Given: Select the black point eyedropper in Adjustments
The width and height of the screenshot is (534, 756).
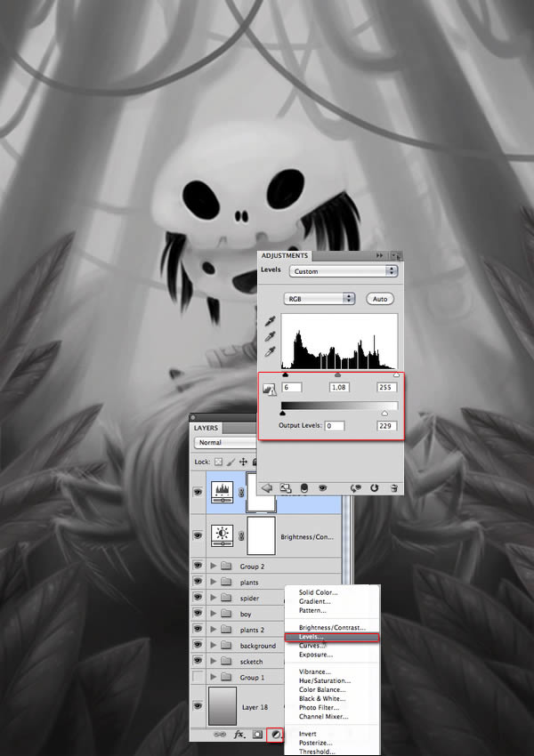Looking at the screenshot, I should (x=271, y=321).
